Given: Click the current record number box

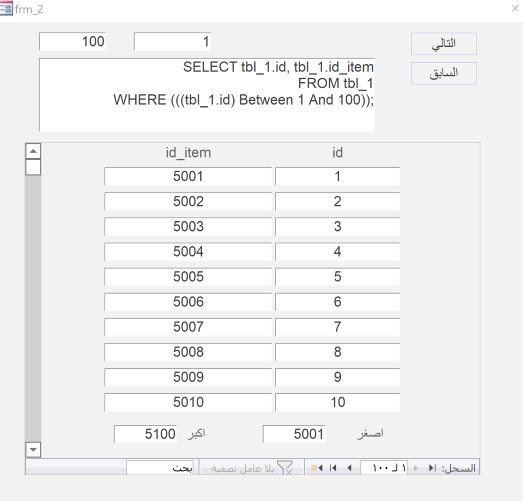Looking at the screenshot, I should tap(384, 468).
